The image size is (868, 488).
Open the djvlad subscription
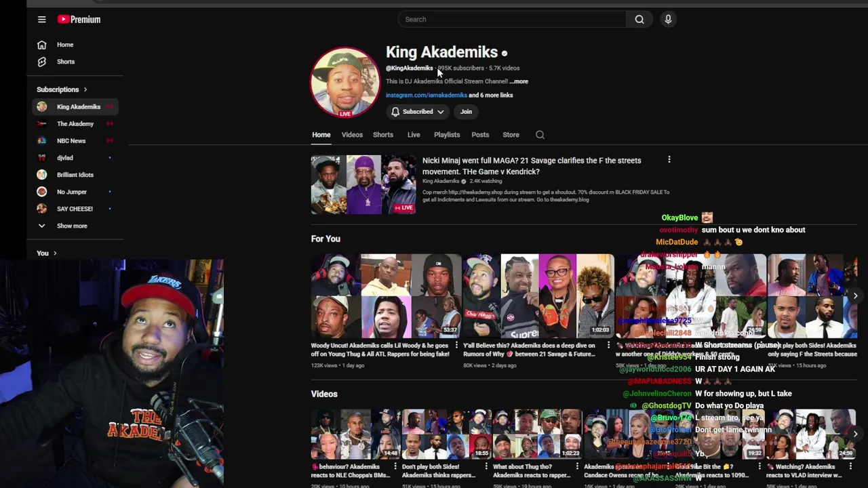coord(75,158)
